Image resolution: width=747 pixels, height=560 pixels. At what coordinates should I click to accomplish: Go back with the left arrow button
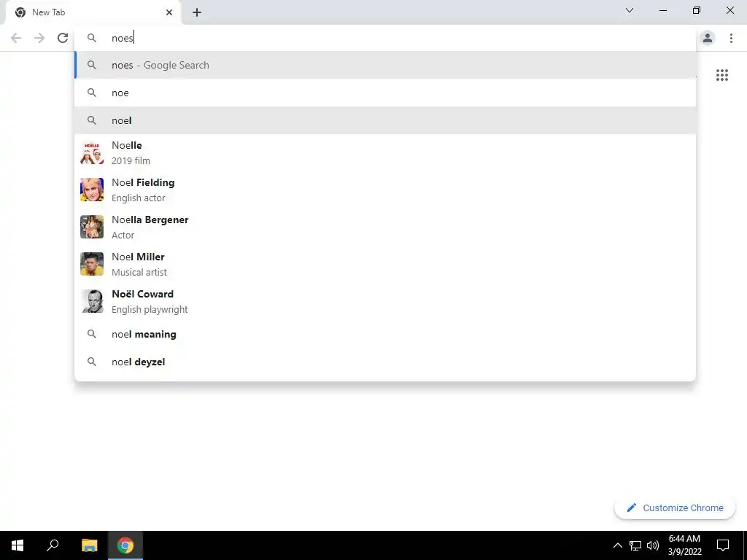click(x=16, y=38)
